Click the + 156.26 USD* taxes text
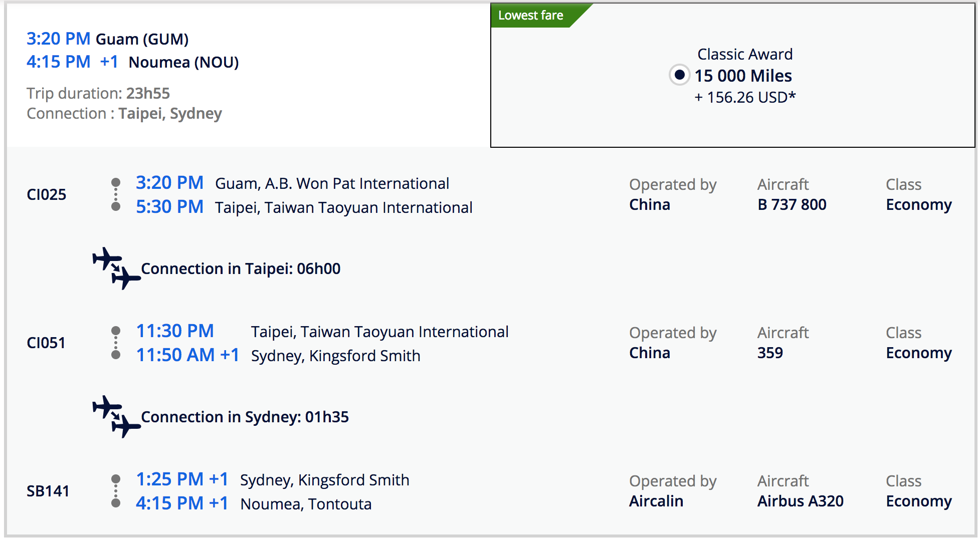Screen dimensions: 980x539 coord(745,97)
